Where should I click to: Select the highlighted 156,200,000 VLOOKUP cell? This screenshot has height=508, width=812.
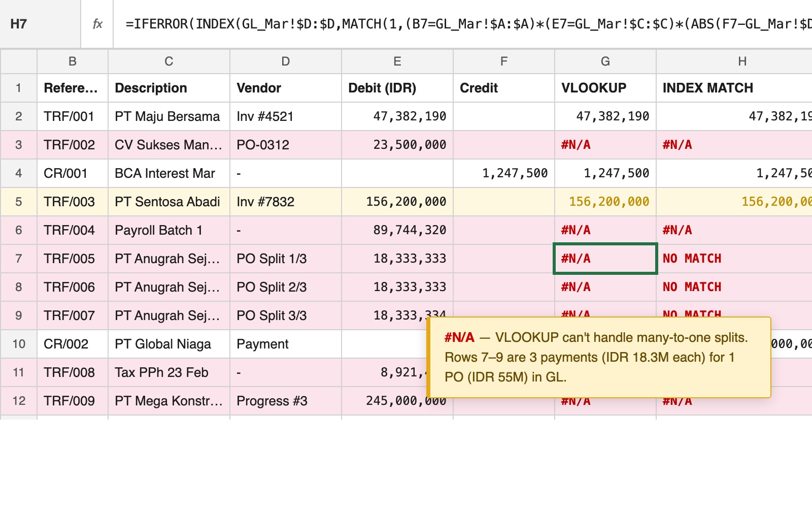pyautogui.click(x=605, y=202)
